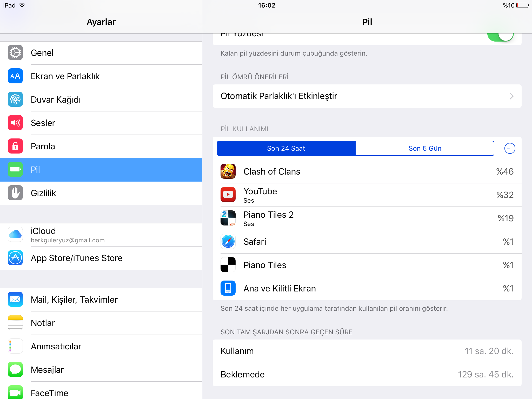Tap the Parola lock icon

point(15,146)
